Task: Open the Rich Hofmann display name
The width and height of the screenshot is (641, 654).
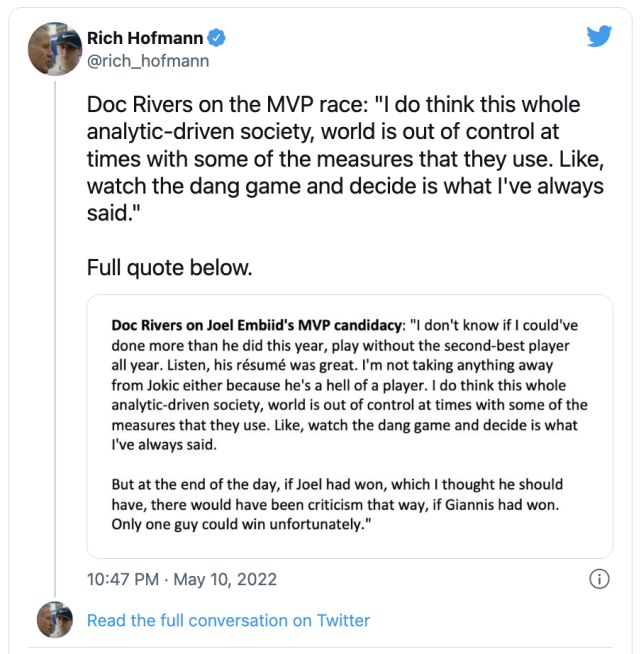Action: pyautogui.click(x=145, y=39)
